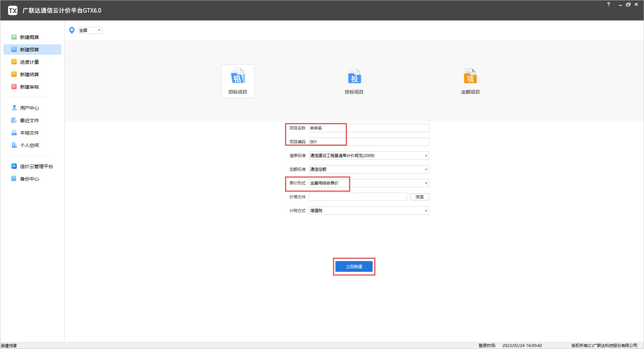
Task: Click the 立即新建 button
Action: pos(354,266)
